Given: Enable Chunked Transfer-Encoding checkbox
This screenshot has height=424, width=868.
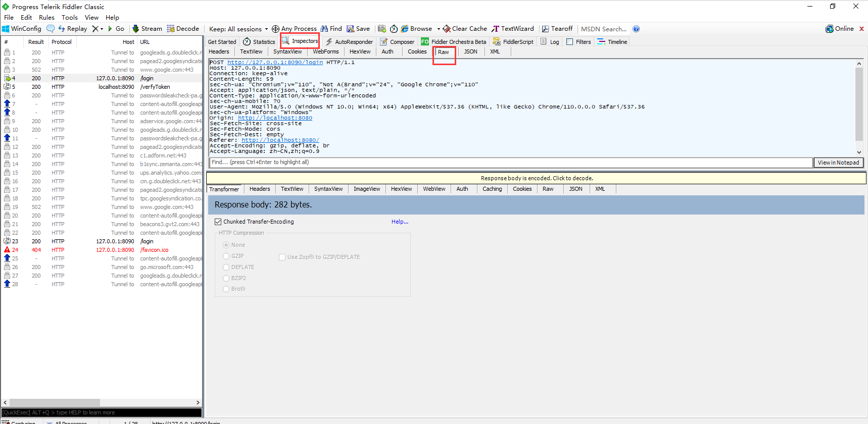Looking at the screenshot, I should click(x=218, y=222).
